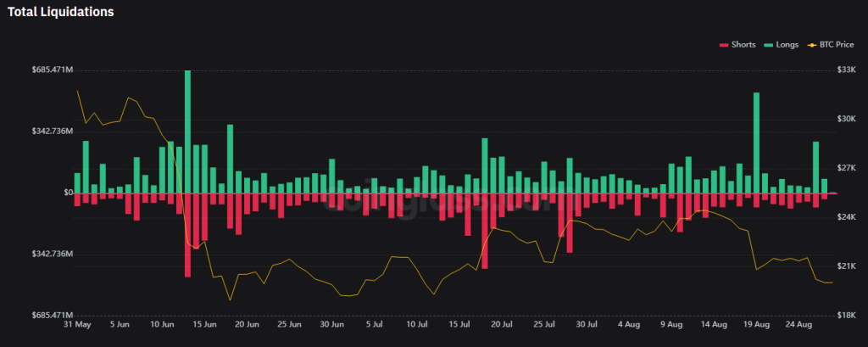
Task: Click the red Shorts legend swatch
Action: [723, 45]
